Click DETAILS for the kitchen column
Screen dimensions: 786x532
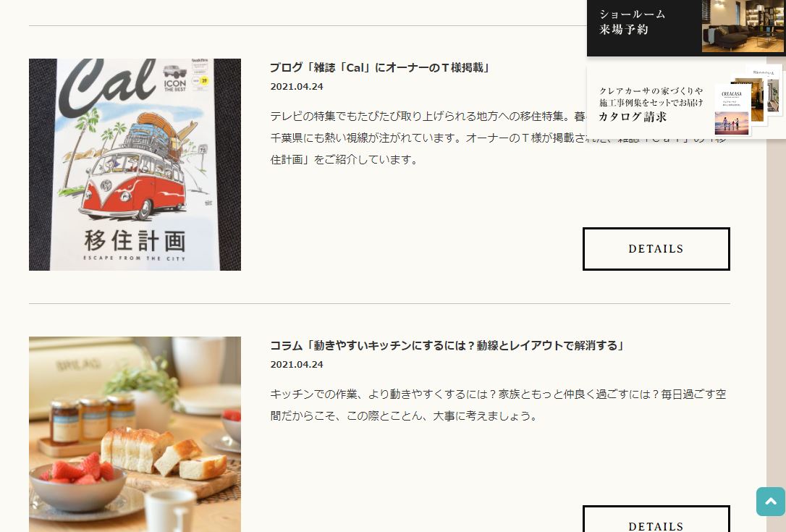656,519
